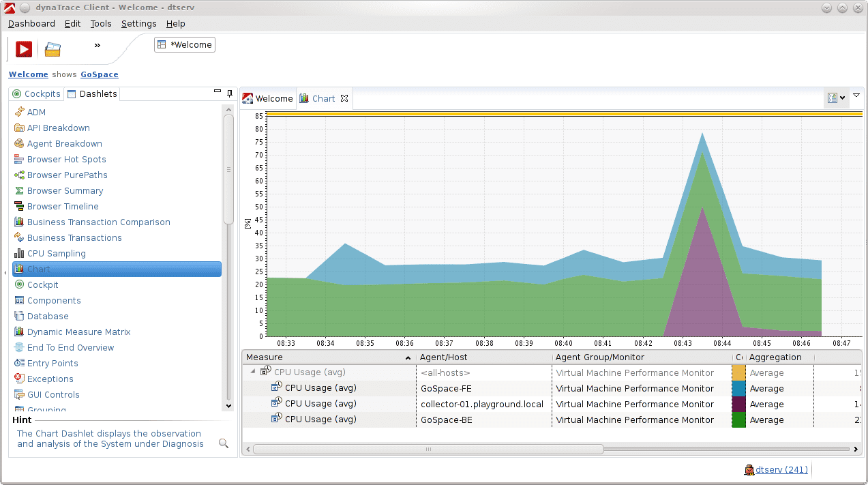Click the Dynamic Measure Matrix icon
Viewport: 868px width, 485px height.
(19, 332)
